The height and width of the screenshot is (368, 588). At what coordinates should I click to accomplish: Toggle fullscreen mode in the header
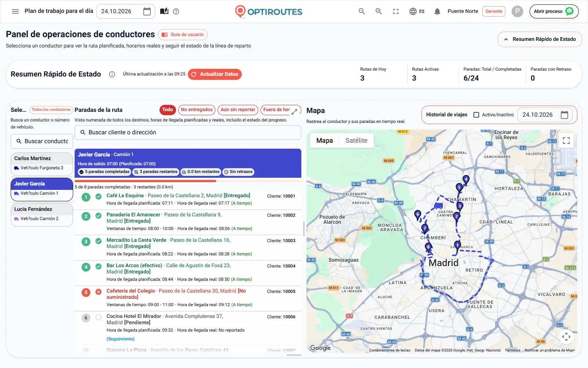[x=396, y=11]
